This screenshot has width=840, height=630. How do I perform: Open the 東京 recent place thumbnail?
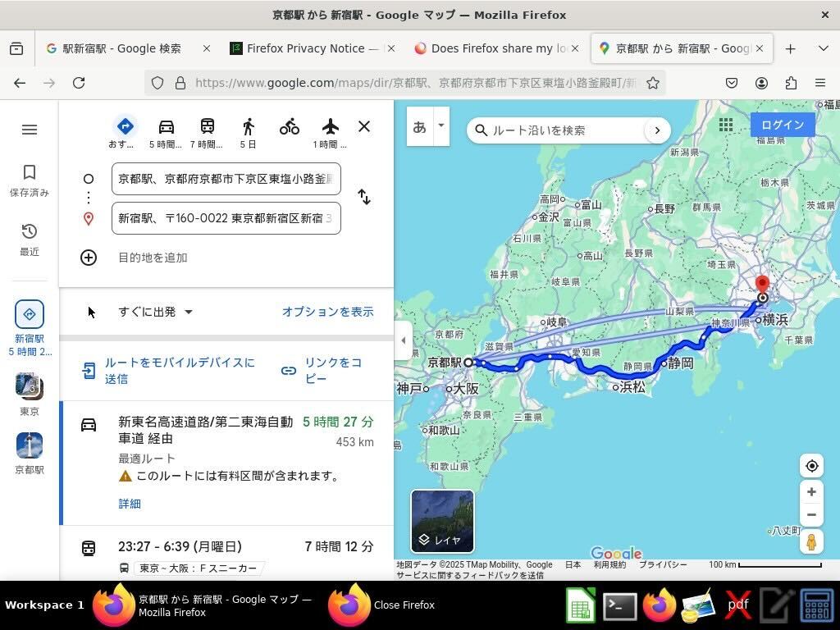pos(30,394)
